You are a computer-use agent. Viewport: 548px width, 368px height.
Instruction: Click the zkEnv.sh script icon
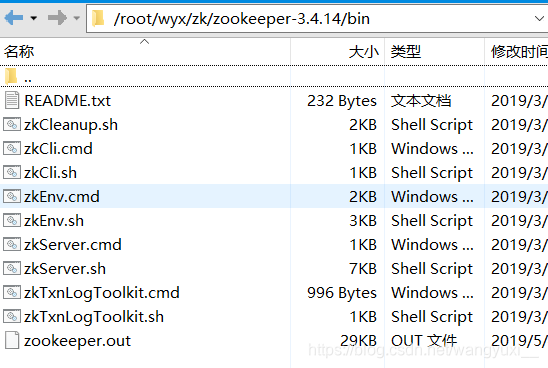pos(12,220)
